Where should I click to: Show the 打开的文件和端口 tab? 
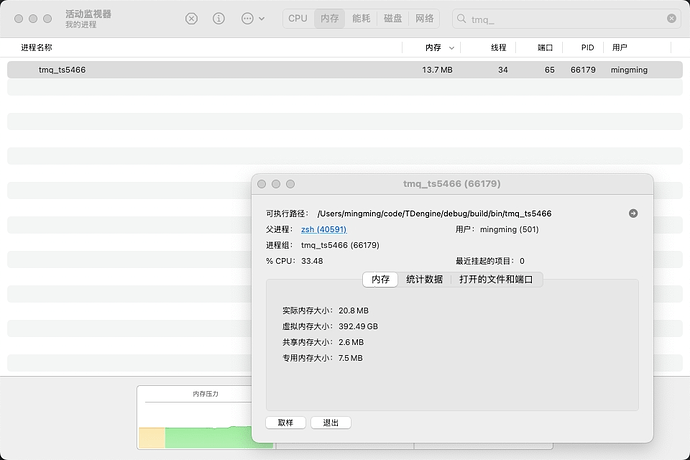click(x=496, y=280)
